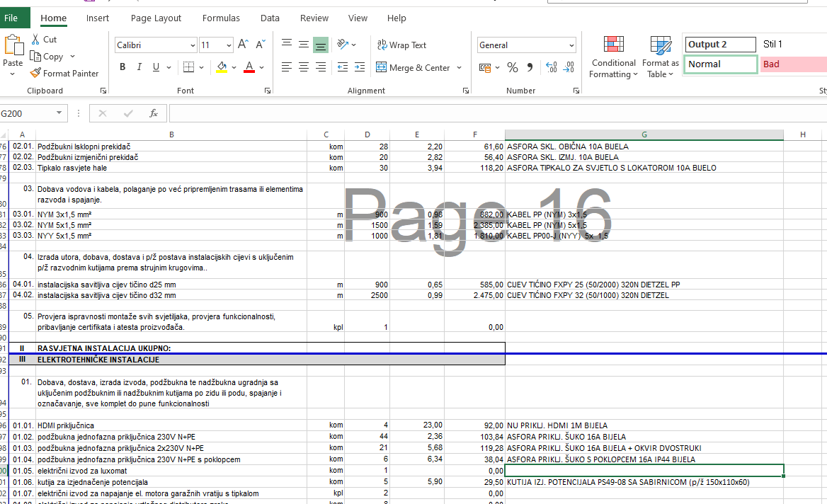Open Conditional Formatting menu
This screenshot has height=504, width=827.
point(613,57)
